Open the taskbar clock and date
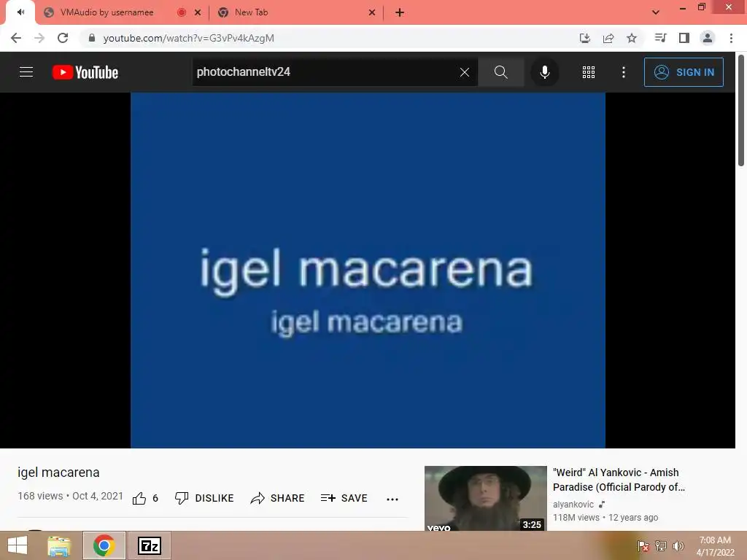The image size is (747, 560). pyautogui.click(x=715, y=546)
